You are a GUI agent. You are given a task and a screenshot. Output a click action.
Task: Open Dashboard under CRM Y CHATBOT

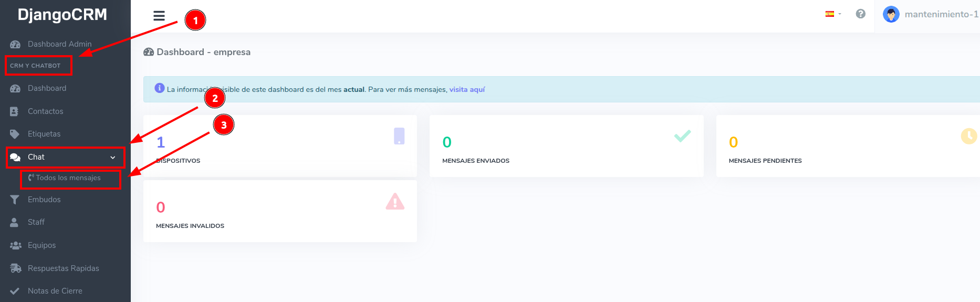[47, 88]
